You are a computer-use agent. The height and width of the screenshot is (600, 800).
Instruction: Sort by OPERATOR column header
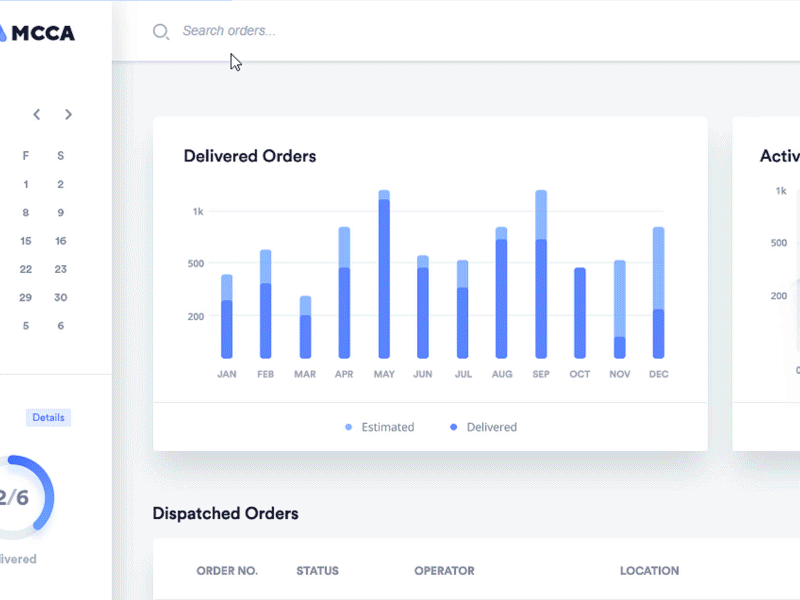click(x=444, y=570)
